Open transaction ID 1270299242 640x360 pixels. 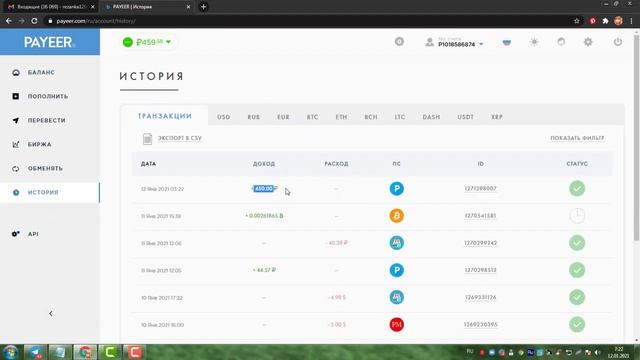click(x=480, y=243)
